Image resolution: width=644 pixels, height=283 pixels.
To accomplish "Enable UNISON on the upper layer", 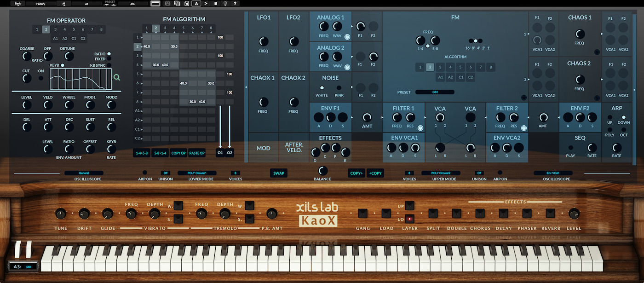I will tap(479, 173).
